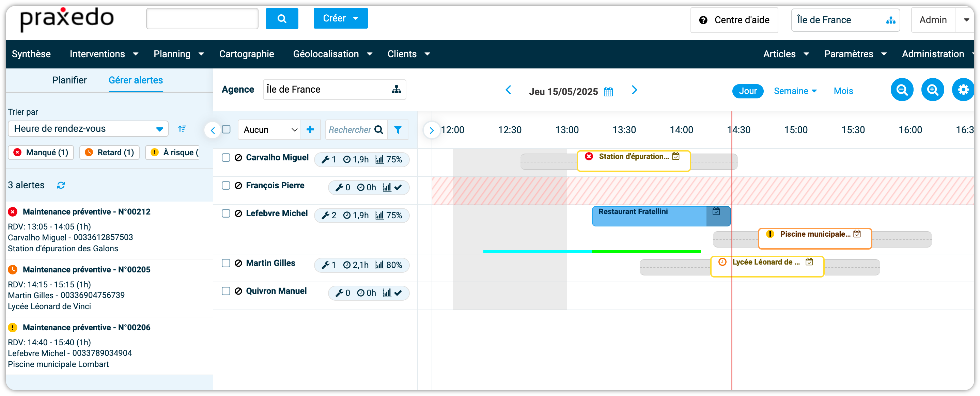
Task: Switch to Jour view
Action: coord(748,91)
